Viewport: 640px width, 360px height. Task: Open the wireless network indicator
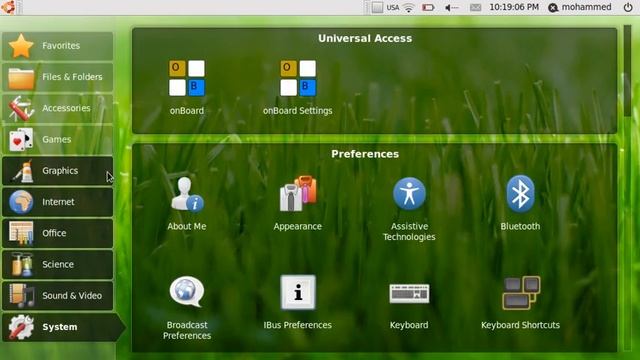coord(409,7)
